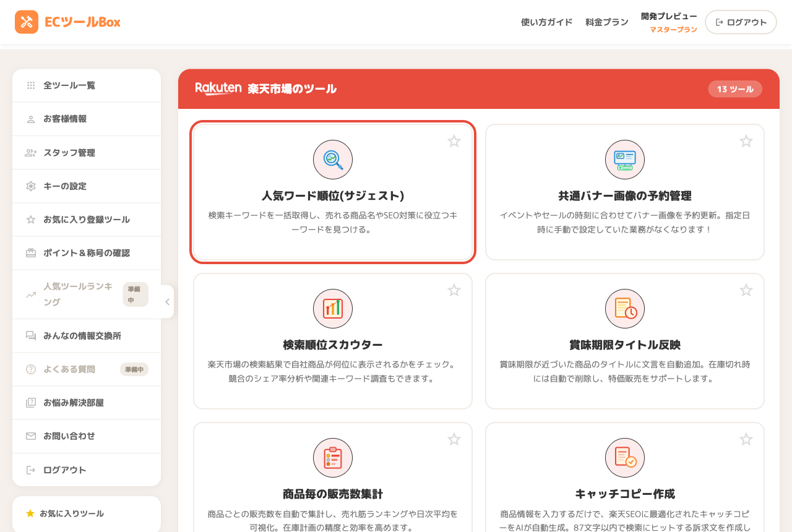Viewport: 792px width, 532px height.
Task: Open the 検索順位スカウター tool title
Action: (x=333, y=345)
